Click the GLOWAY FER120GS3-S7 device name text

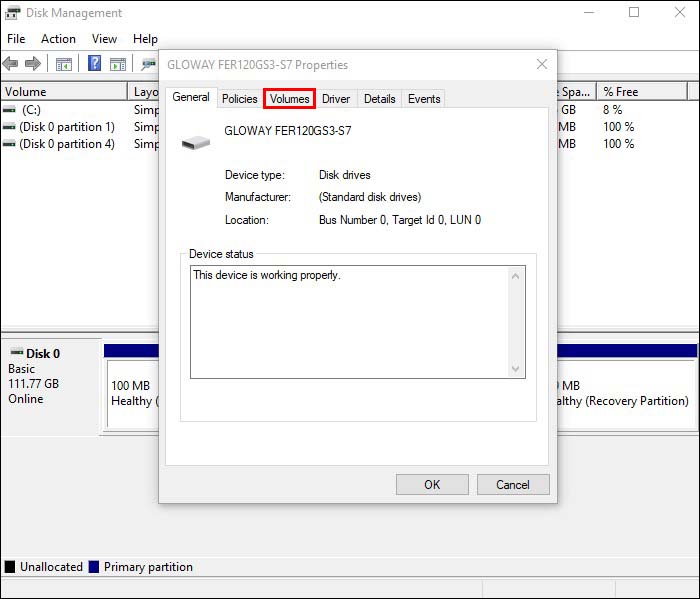288,131
